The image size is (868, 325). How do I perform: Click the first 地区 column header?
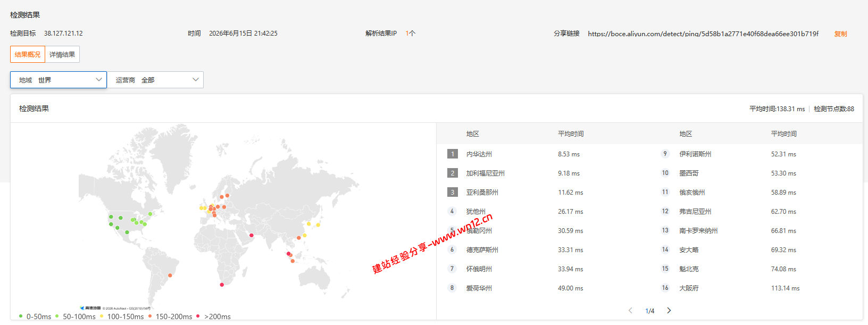coord(473,134)
